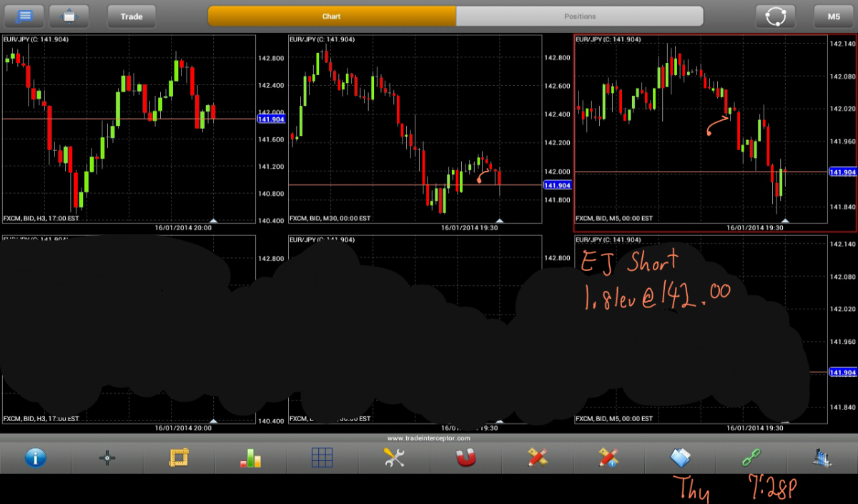Open the bar chart indicators icon
This screenshot has width=858, height=504.
[250, 458]
